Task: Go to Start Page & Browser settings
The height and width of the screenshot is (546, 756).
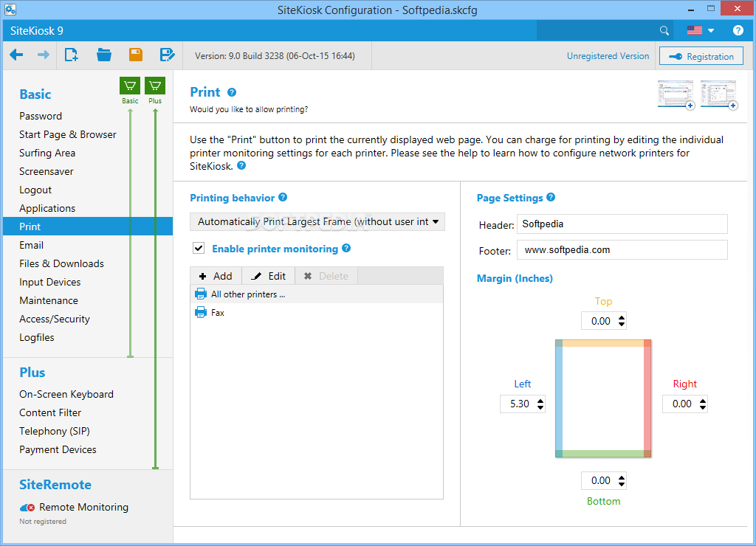Action: (68, 134)
